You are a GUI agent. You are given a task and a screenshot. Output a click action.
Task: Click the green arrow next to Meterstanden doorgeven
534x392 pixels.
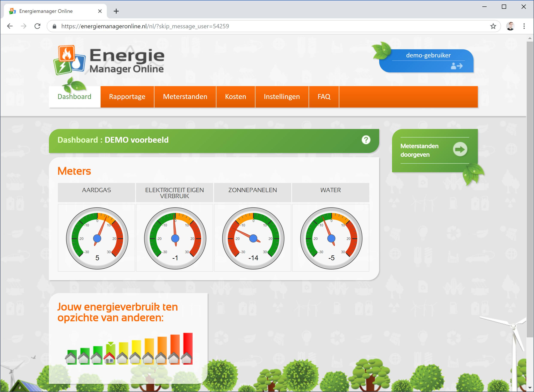tap(460, 149)
